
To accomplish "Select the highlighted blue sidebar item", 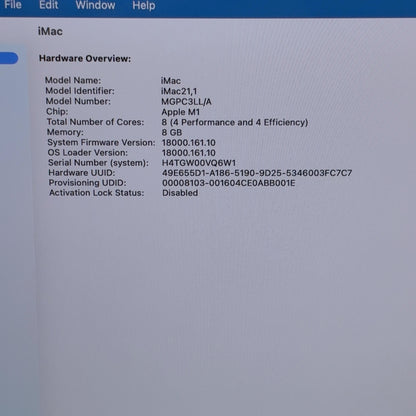I will [9, 58].
